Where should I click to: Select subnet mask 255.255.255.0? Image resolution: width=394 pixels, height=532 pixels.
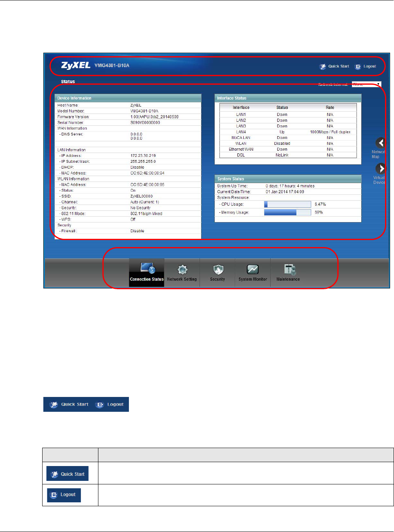143,162
